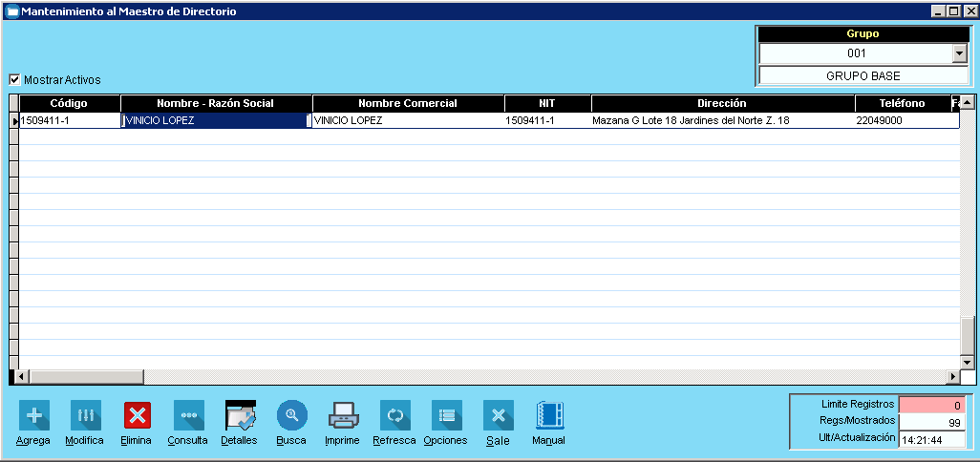Click the horizontal scrollbar right arrow

click(x=951, y=376)
